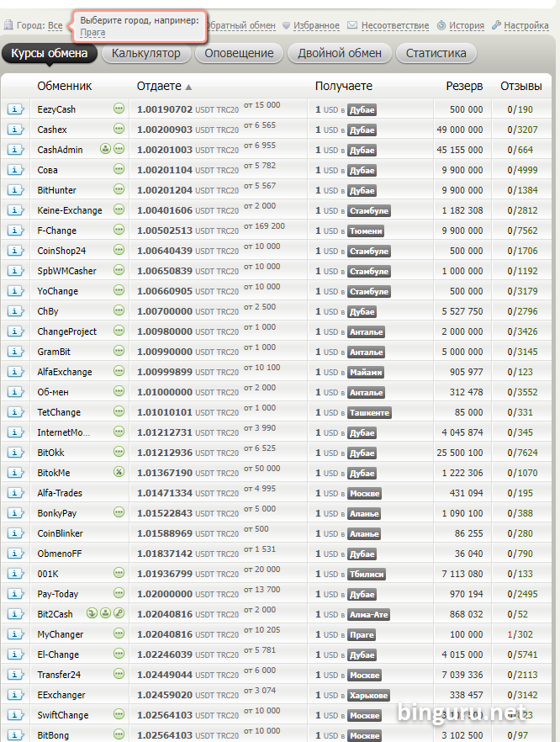Click green chat badge next to MyChanger
This screenshot has height=742, width=560.
pyautogui.click(x=119, y=633)
